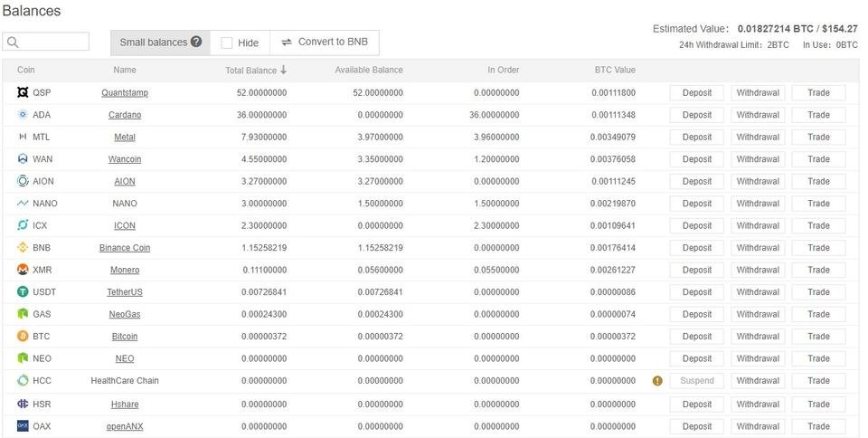Screen dimensions: 868x438
Task: Click the HSR Hshare coin icon
Action: click(23, 405)
